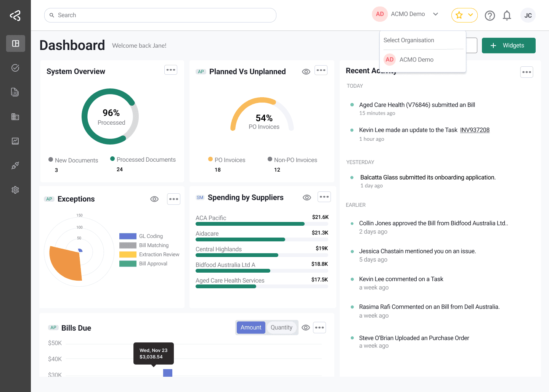
Task: Hide the Spending by Suppliers widget
Action: coord(307,197)
